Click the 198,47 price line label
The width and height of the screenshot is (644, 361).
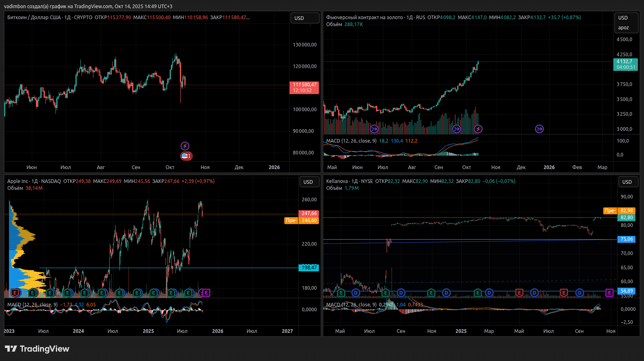309,268
